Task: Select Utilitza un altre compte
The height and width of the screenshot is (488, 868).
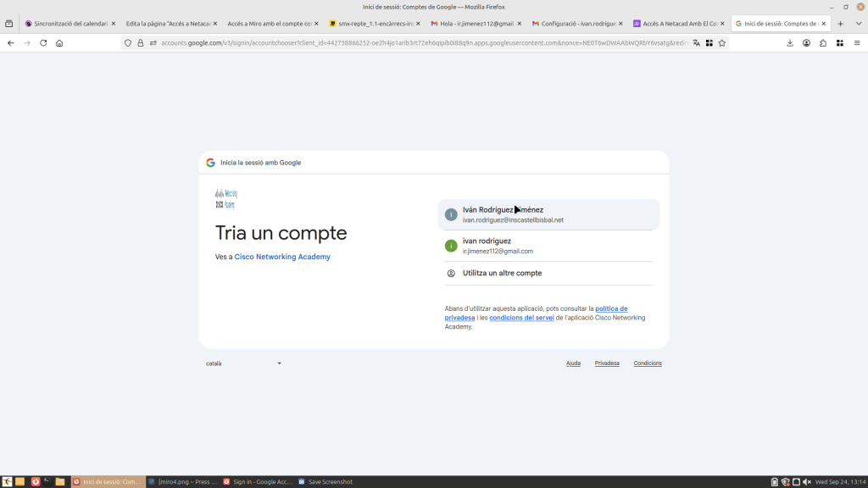Action: tap(502, 273)
